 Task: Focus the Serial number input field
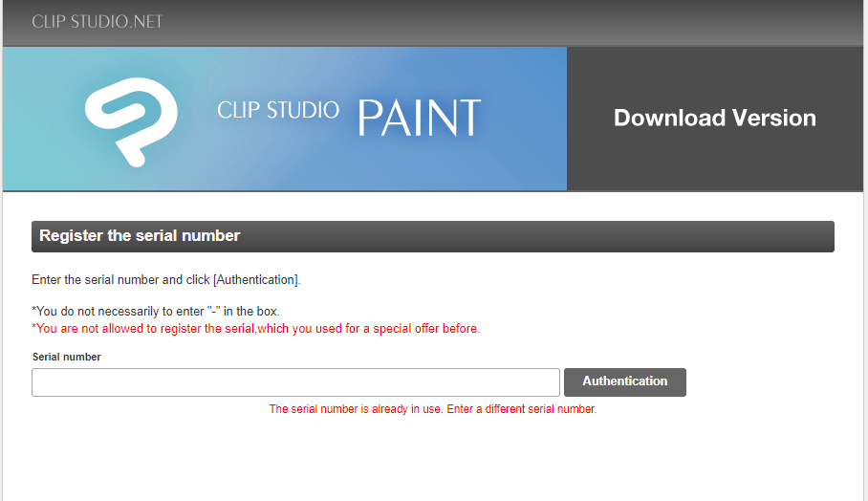(x=295, y=382)
